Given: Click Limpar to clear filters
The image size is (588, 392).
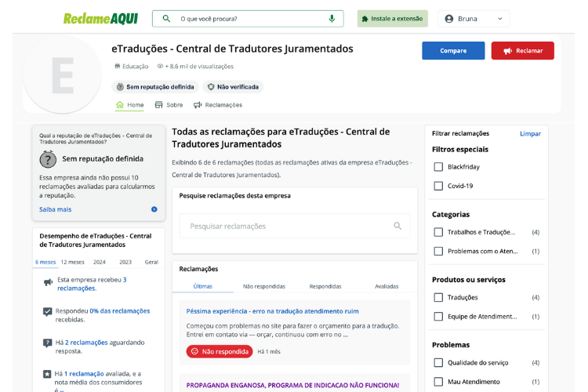Looking at the screenshot, I should click(x=530, y=133).
